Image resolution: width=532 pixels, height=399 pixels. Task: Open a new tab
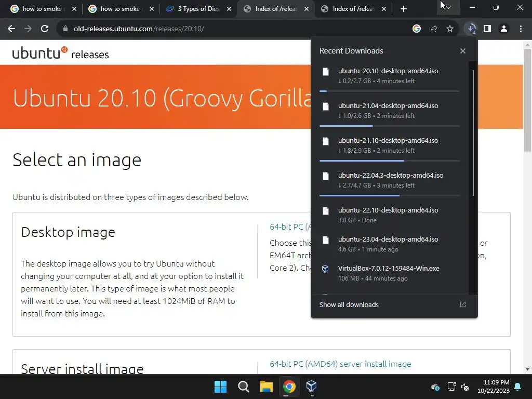[403, 9]
